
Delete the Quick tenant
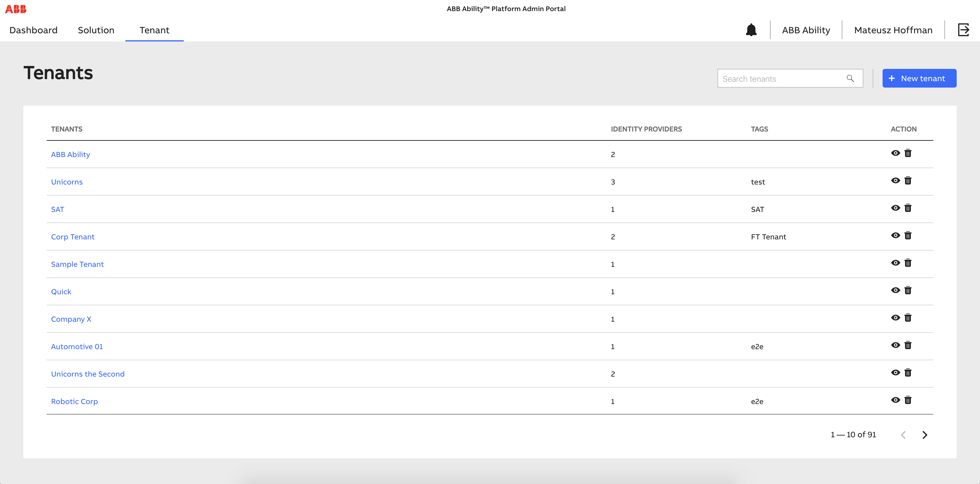[x=908, y=290]
